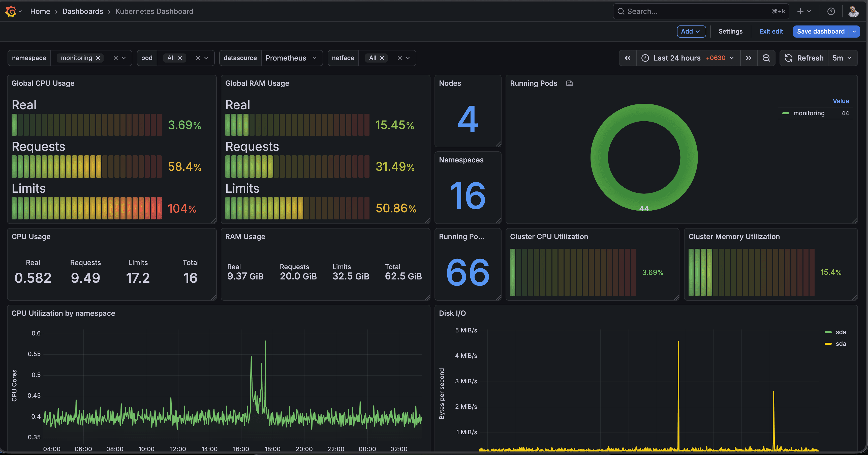The width and height of the screenshot is (868, 455).
Task: Open the Grafana home logo menu
Action: coord(10,11)
